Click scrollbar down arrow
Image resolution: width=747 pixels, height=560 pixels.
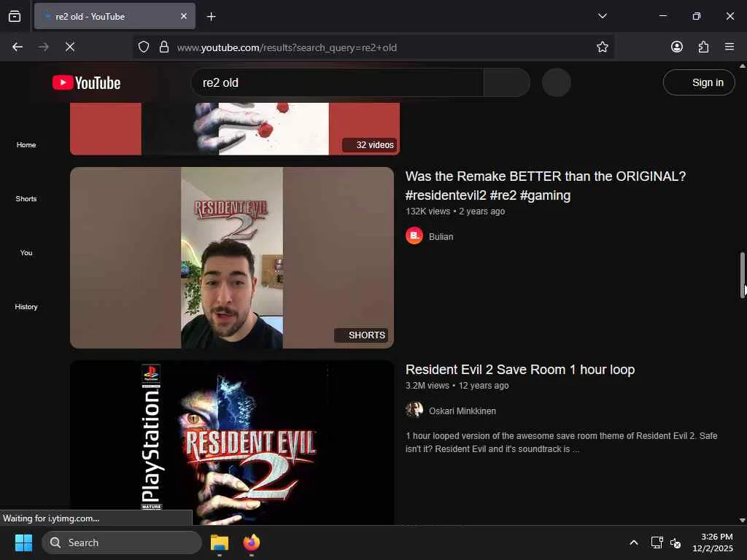[x=742, y=521]
